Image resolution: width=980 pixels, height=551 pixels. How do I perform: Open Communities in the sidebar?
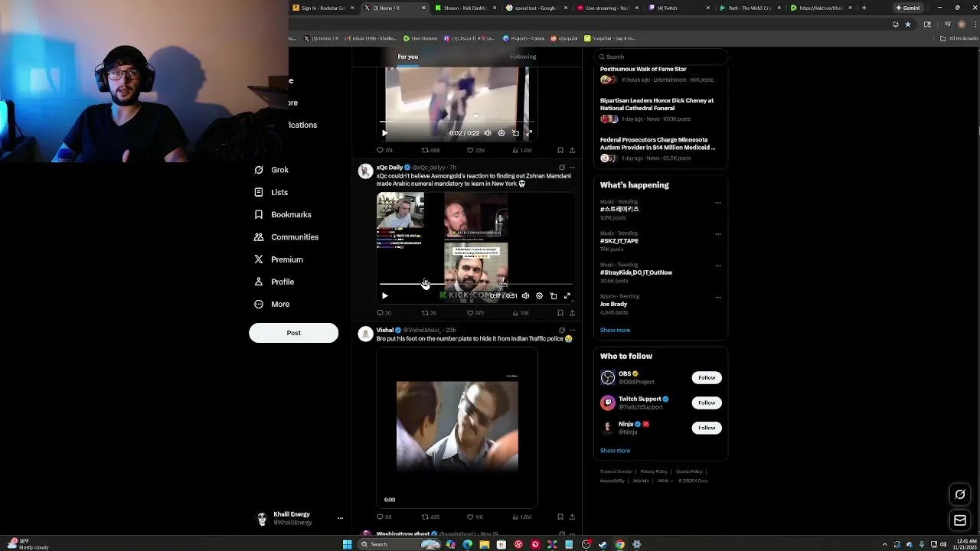286,237
